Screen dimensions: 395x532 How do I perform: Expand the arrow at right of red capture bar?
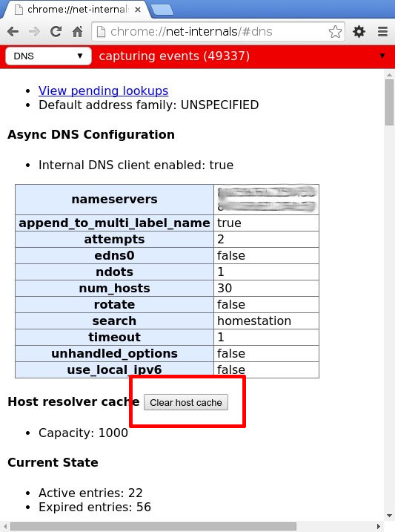pos(382,56)
